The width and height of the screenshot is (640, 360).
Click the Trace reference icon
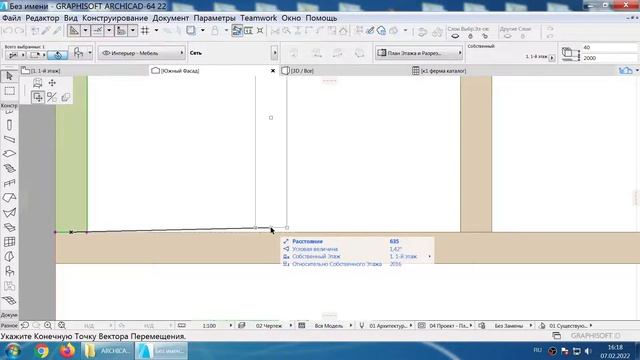[x=191, y=31]
